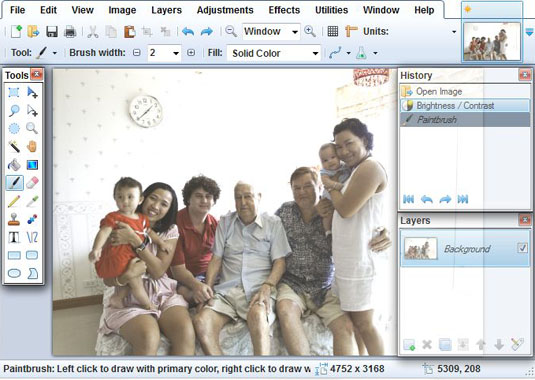535x380 pixels.
Task: Step forward in History panel
Action: point(445,199)
